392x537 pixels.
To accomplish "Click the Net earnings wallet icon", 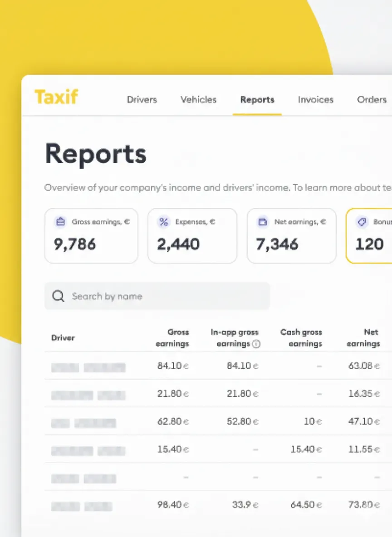I will pyautogui.click(x=262, y=222).
